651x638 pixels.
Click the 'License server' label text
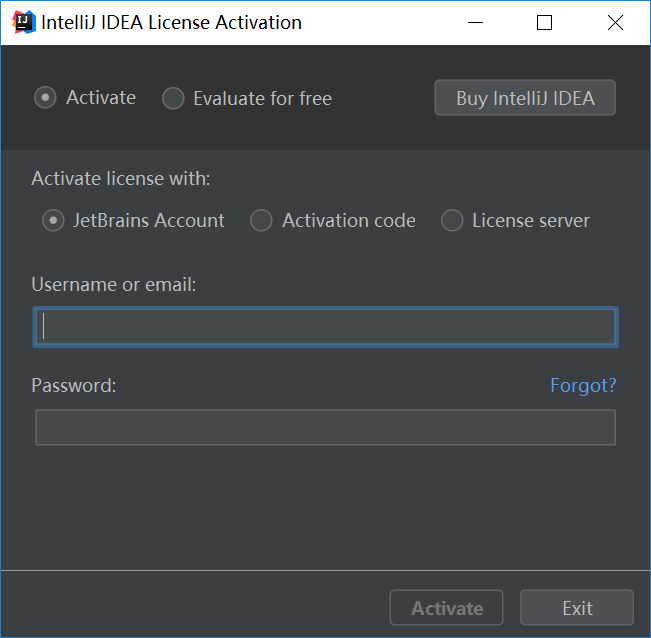click(531, 220)
